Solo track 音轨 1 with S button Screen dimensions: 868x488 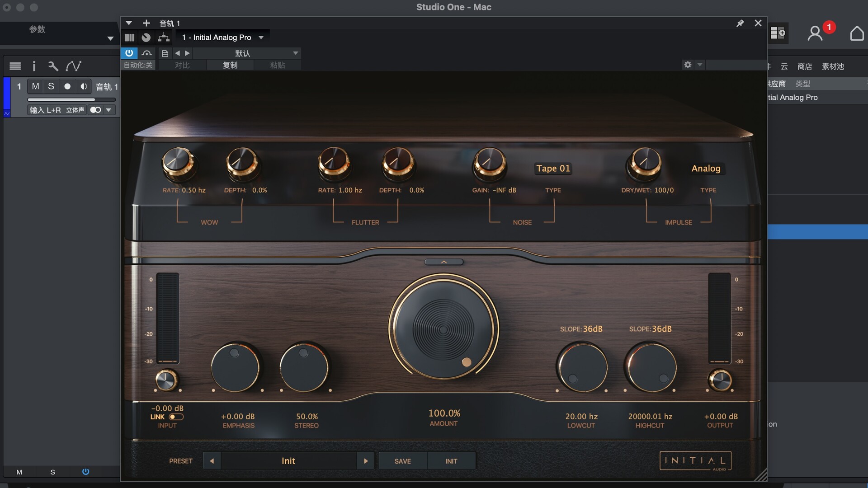pyautogui.click(x=51, y=86)
